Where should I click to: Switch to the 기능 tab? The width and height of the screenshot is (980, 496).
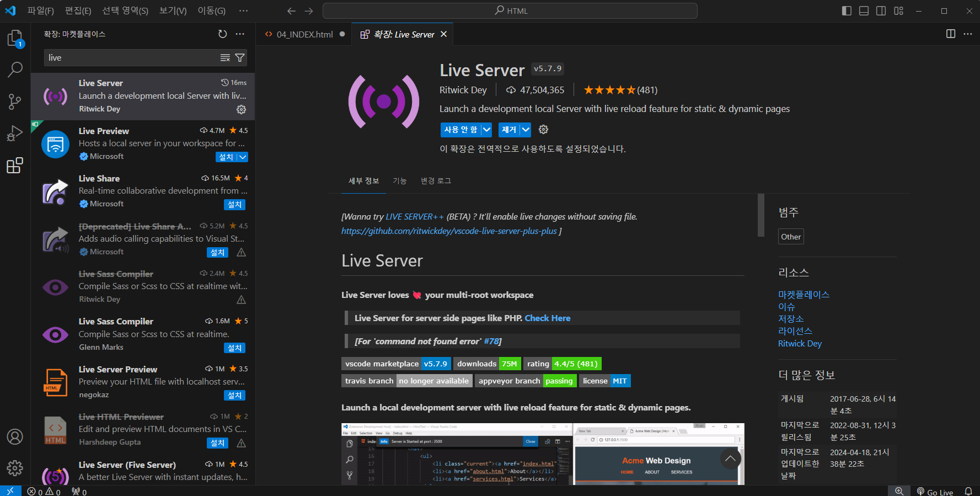pyautogui.click(x=399, y=181)
